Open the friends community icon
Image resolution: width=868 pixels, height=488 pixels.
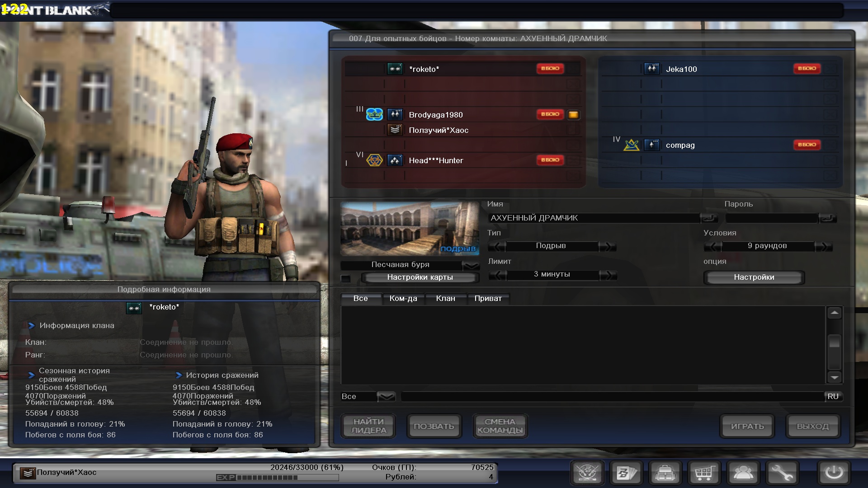743,473
